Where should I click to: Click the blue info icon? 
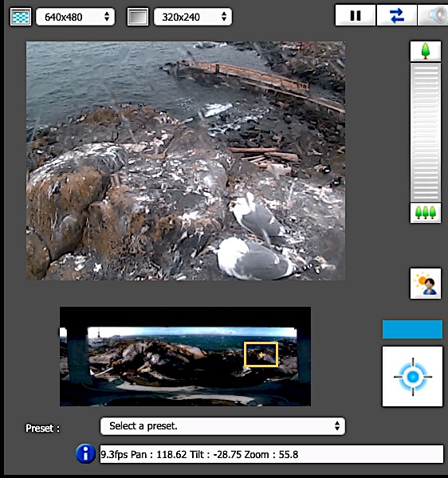point(85,453)
